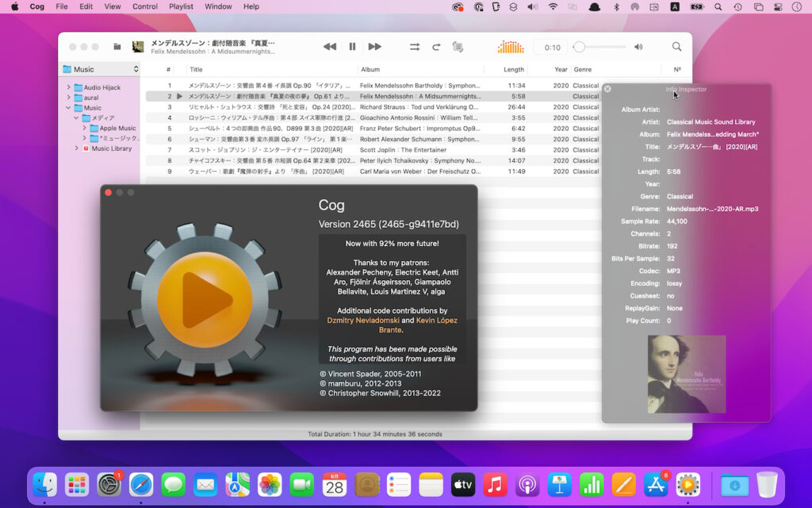812x508 pixels.
Task: Toggle repeat mode in the toolbar
Action: click(x=436, y=46)
